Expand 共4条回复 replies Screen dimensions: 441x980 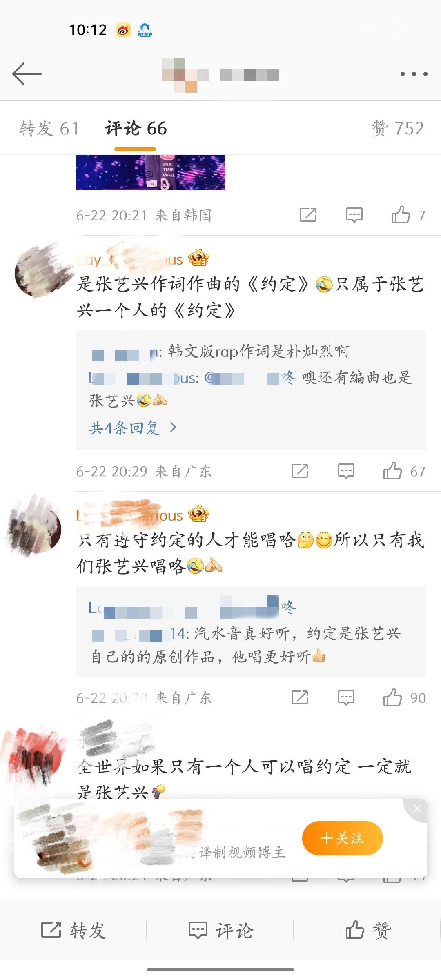(x=133, y=428)
